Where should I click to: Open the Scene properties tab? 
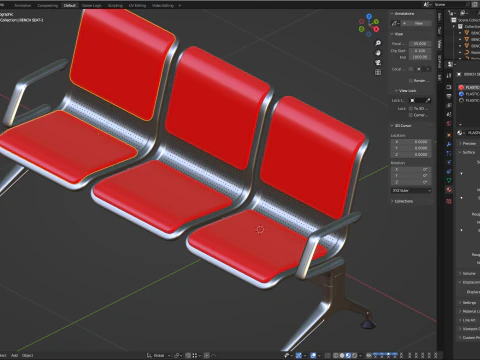coord(449,114)
